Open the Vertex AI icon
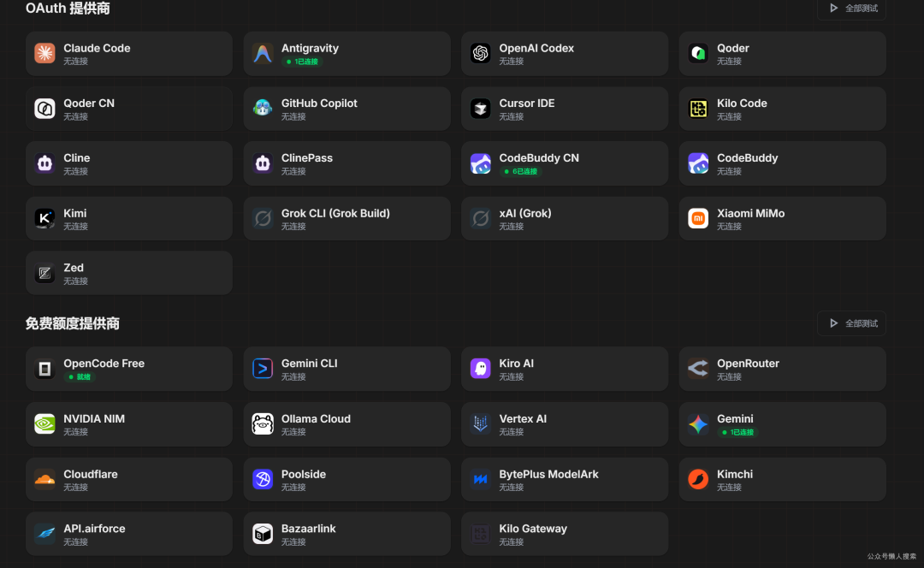The image size is (924, 568). pos(480,424)
